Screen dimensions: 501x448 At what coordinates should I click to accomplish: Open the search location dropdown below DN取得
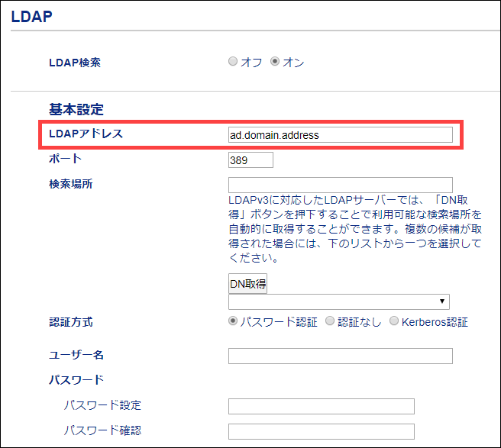coord(339,301)
